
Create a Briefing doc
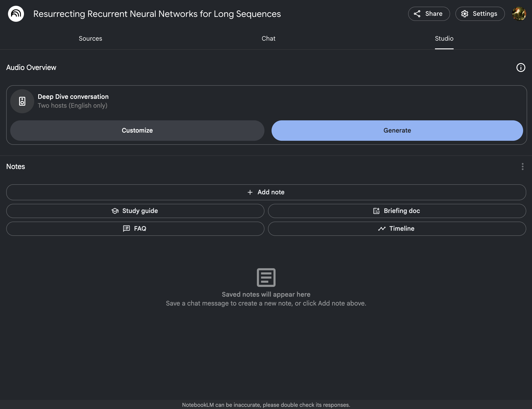coord(397,211)
